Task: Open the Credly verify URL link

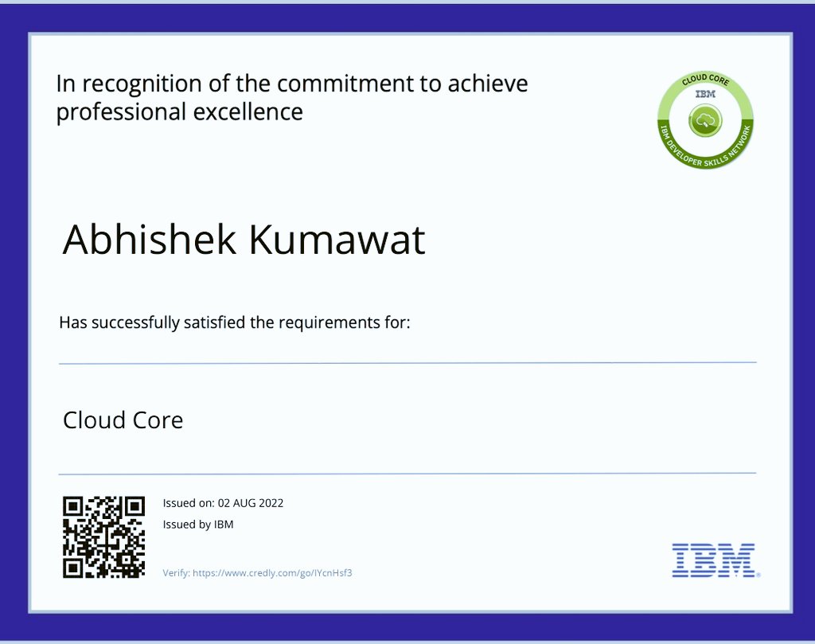Action: (x=272, y=573)
